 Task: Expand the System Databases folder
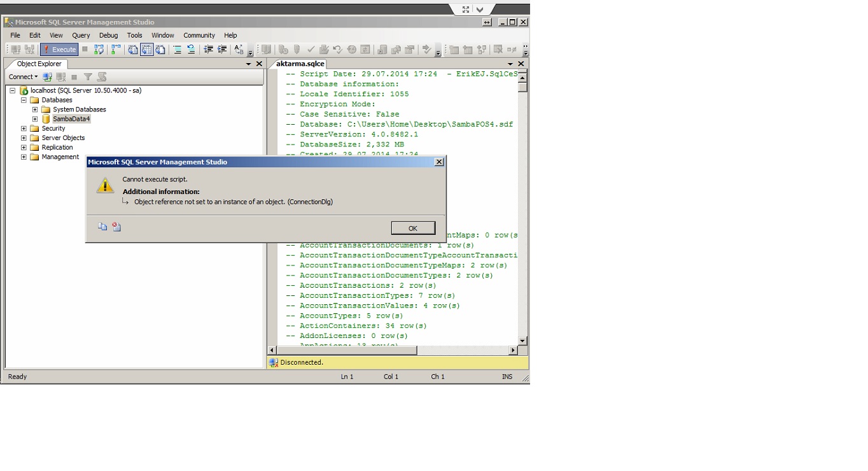point(35,109)
